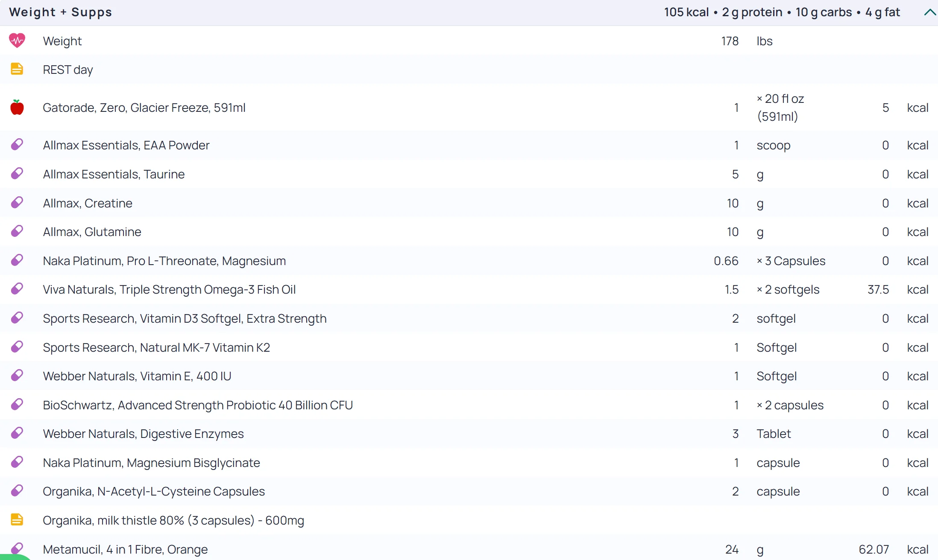Select the Weight entry name
The image size is (938, 560).
tap(62, 41)
